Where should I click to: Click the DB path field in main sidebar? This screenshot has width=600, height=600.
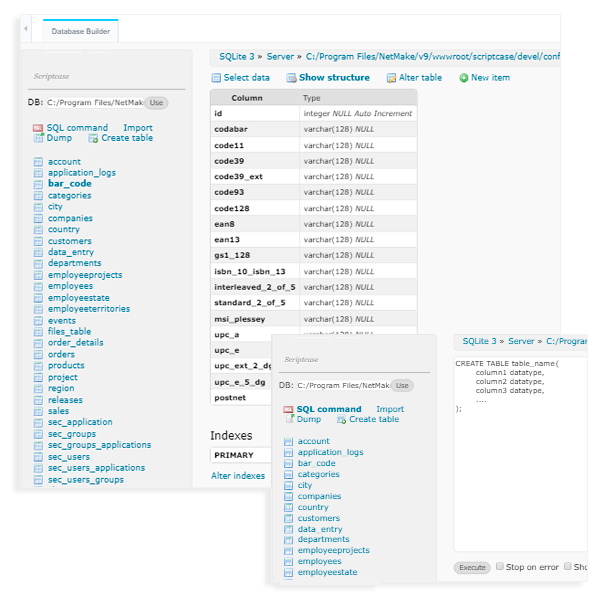tap(95, 103)
